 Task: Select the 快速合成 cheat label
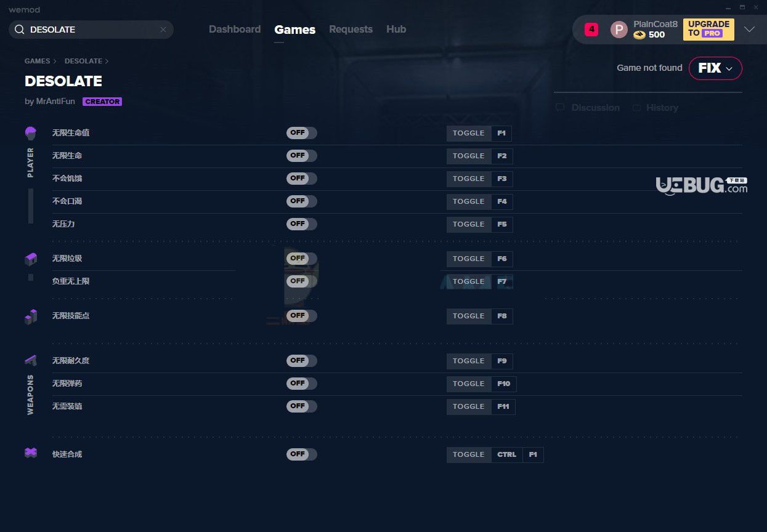(x=67, y=454)
